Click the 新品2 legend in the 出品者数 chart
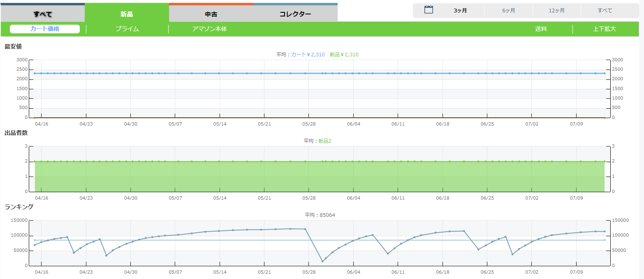This screenshot has width=644, height=279. click(x=324, y=141)
